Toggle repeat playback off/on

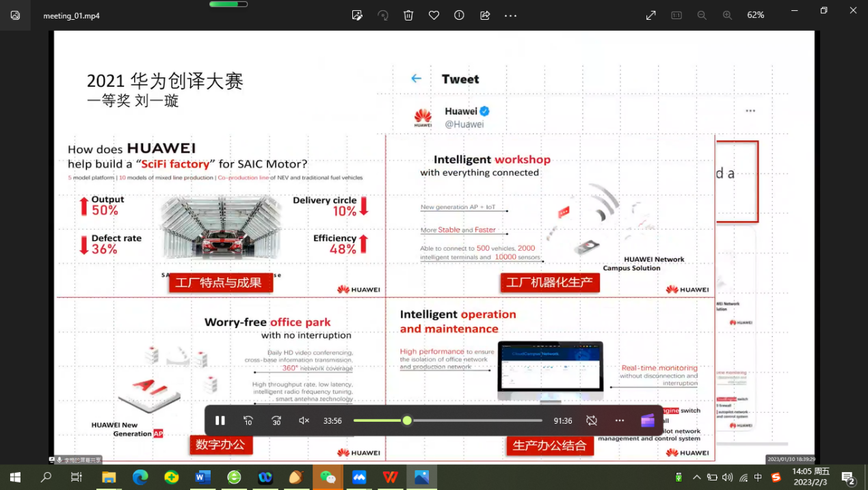click(x=592, y=421)
